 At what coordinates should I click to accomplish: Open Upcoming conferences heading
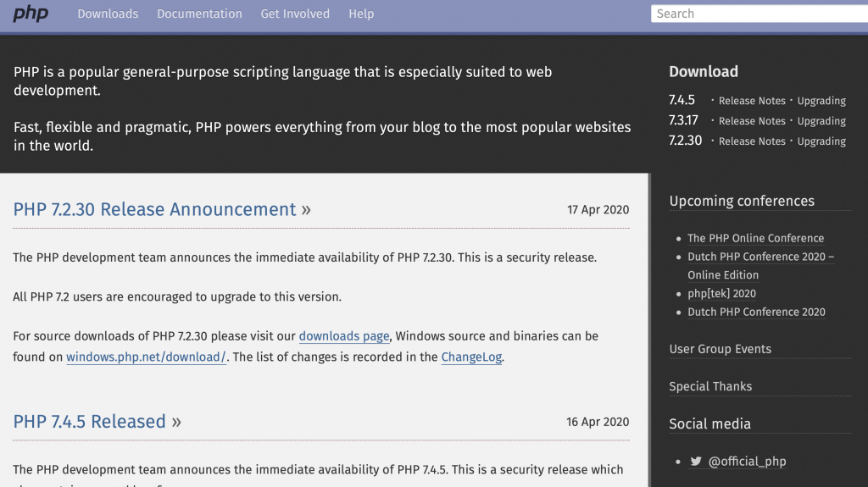click(x=742, y=201)
